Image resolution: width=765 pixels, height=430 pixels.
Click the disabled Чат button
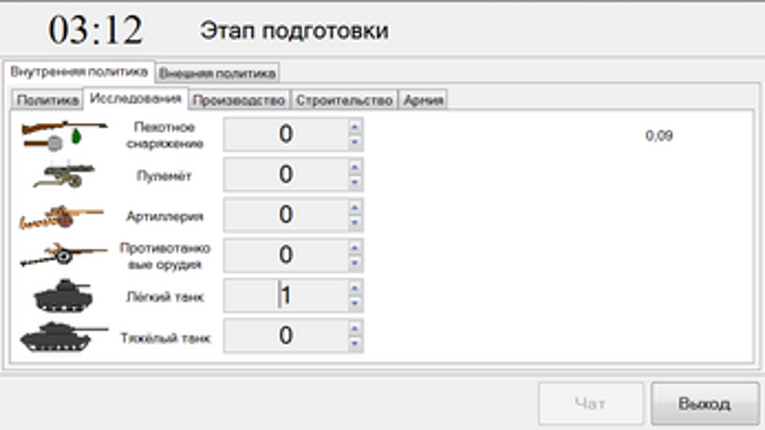click(x=590, y=404)
